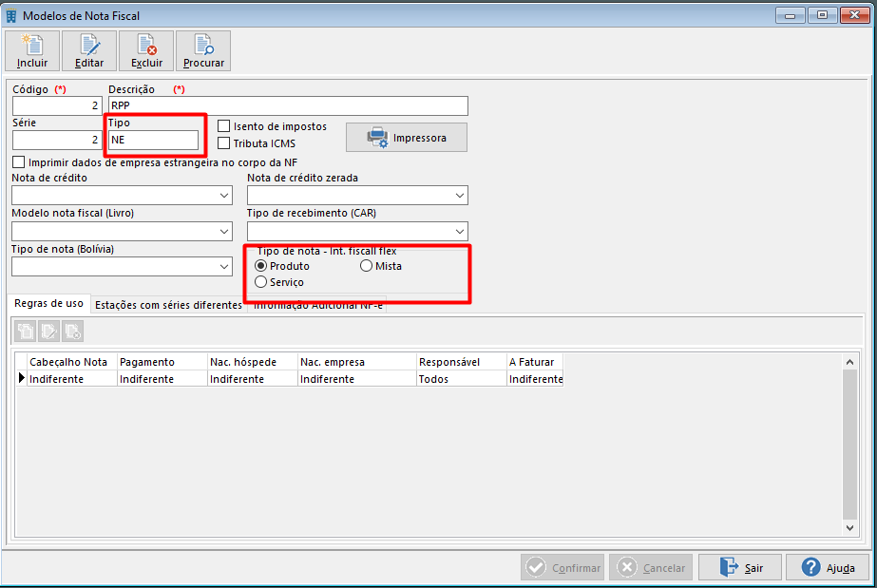877x588 pixels.
Task: Close the Modelos de Nota Fiscal window
Action: pos(854,15)
